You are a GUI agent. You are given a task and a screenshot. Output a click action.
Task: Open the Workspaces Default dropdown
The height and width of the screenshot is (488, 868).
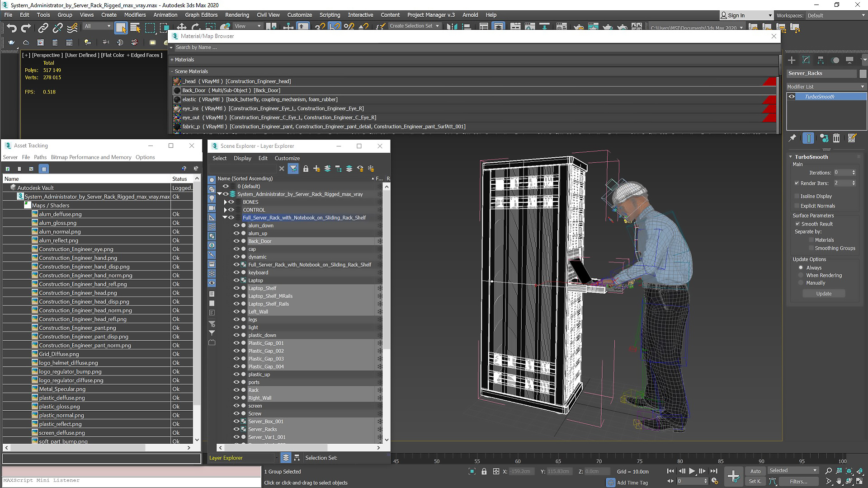836,15
